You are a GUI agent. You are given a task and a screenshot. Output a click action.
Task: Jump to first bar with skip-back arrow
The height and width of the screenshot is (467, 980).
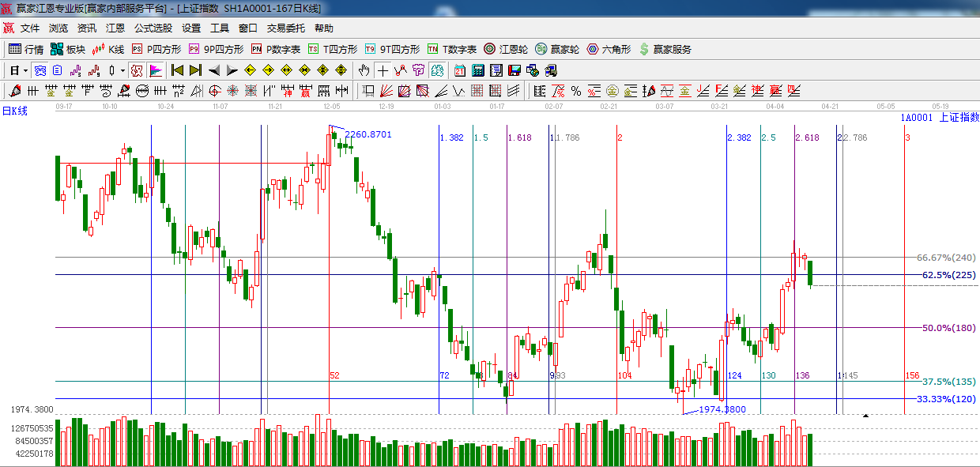pyautogui.click(x=178, y=70)
